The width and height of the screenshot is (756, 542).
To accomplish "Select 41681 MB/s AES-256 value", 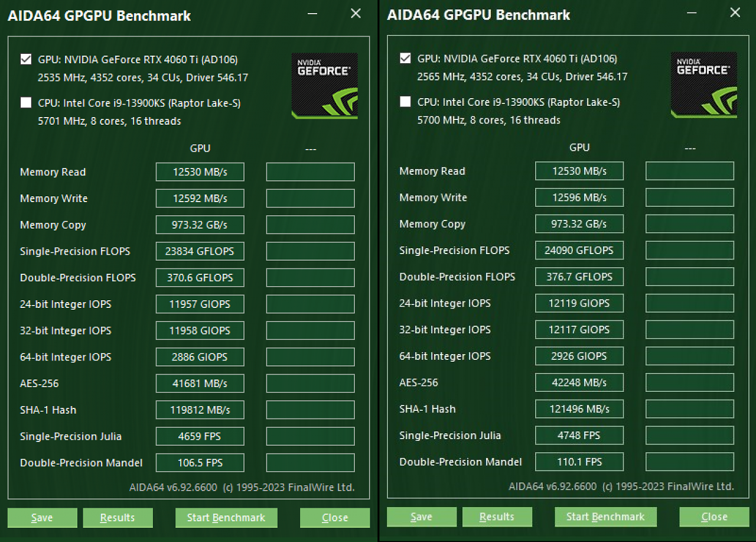I will tap(200, 384).
